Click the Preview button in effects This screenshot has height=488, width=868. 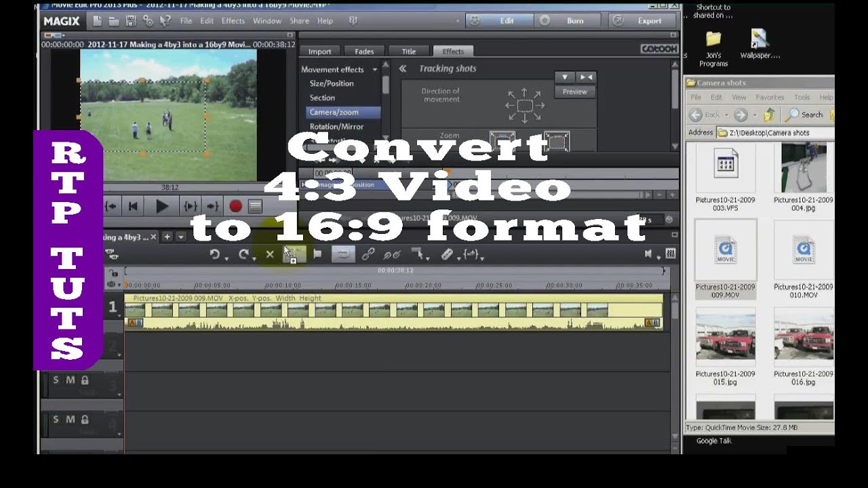pyautogui.click(x=574, y=91)
